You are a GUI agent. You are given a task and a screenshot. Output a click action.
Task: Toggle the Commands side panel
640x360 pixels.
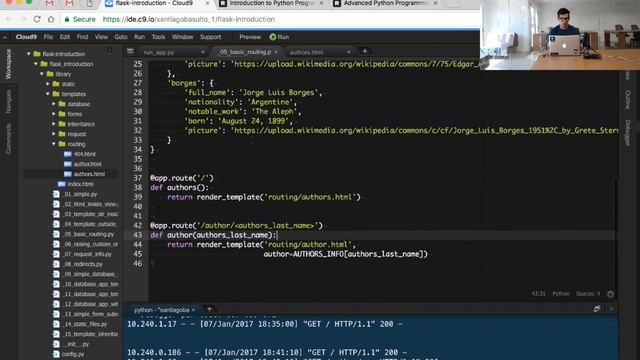point(8,139)
